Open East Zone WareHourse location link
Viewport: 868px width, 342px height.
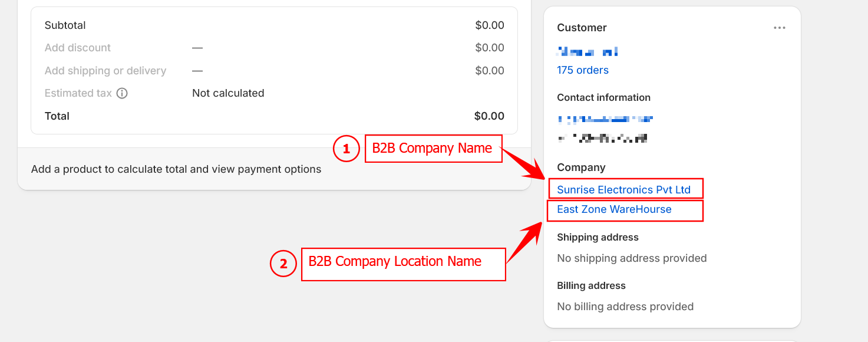(614, 209)
